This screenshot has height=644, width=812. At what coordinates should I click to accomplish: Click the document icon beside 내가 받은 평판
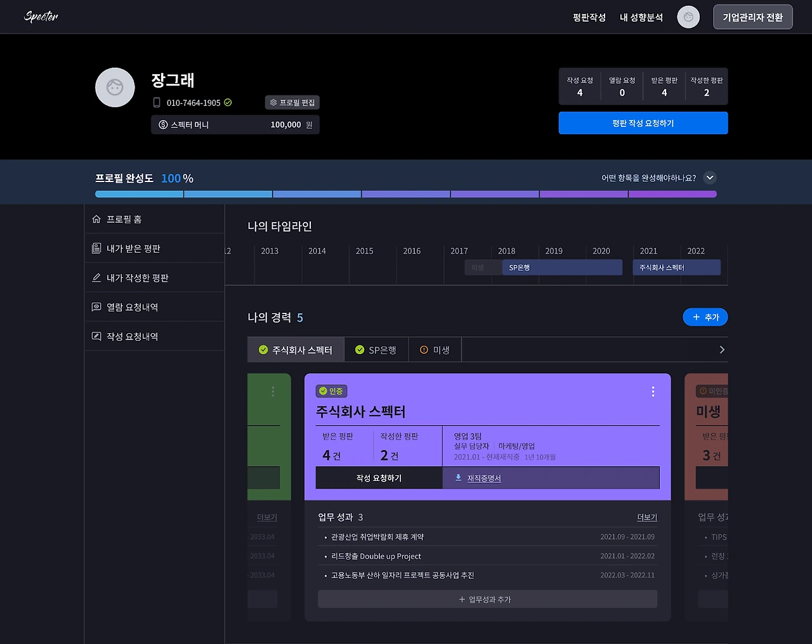[96, 249]
